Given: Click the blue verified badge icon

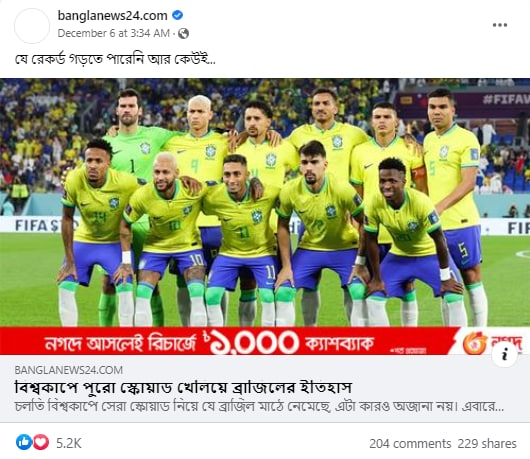Looking at the screenshot, I should pos(177,15).
